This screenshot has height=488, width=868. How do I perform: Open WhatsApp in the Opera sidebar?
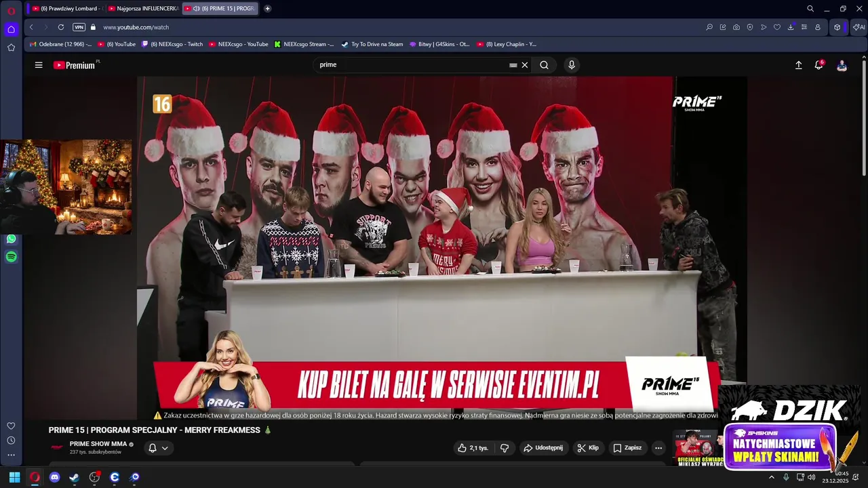(11, 239)
